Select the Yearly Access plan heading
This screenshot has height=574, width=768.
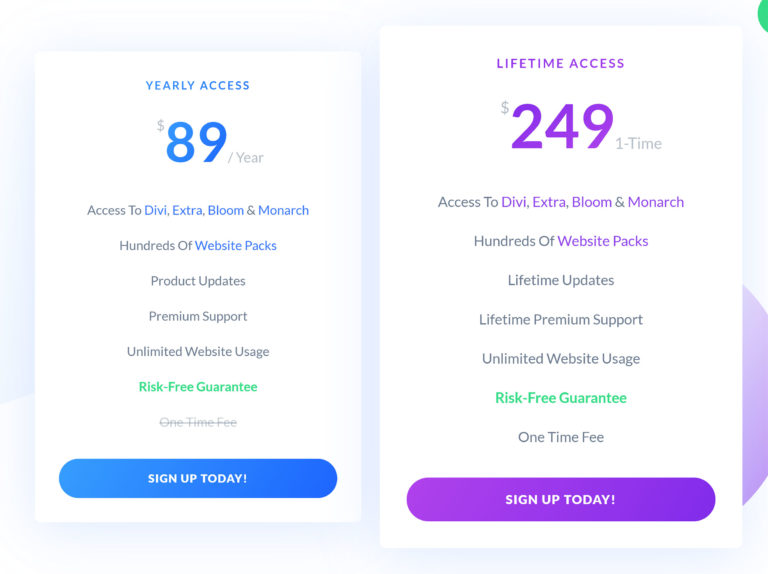tap(198, 85)
